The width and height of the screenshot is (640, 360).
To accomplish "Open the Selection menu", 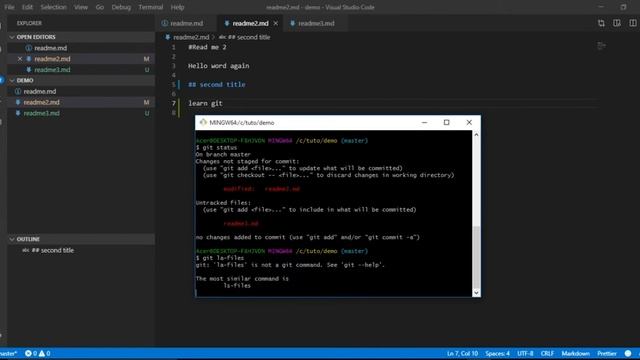I will (x=53, y=7).
